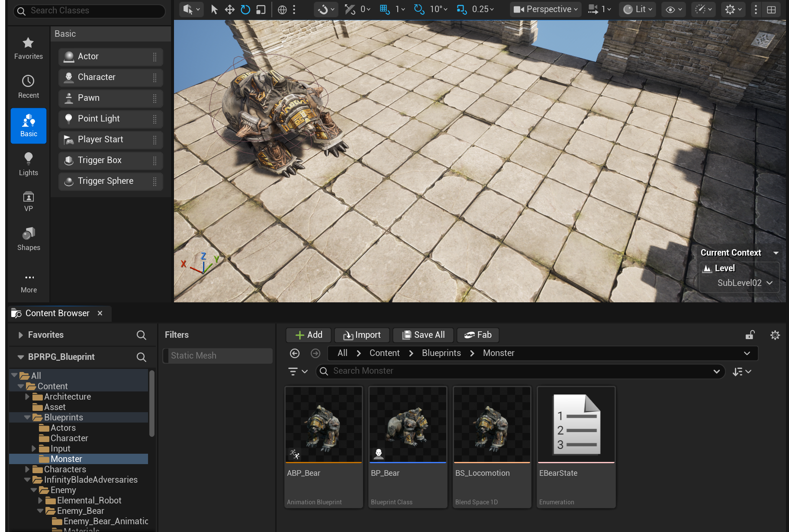
Task: Select Character in the Basic list
Action: [111, 77]
